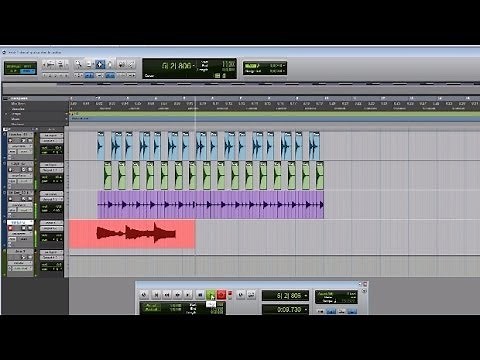This screenshot has height=360, width=480.
Task: Click the green Play button
Action: 211,295
